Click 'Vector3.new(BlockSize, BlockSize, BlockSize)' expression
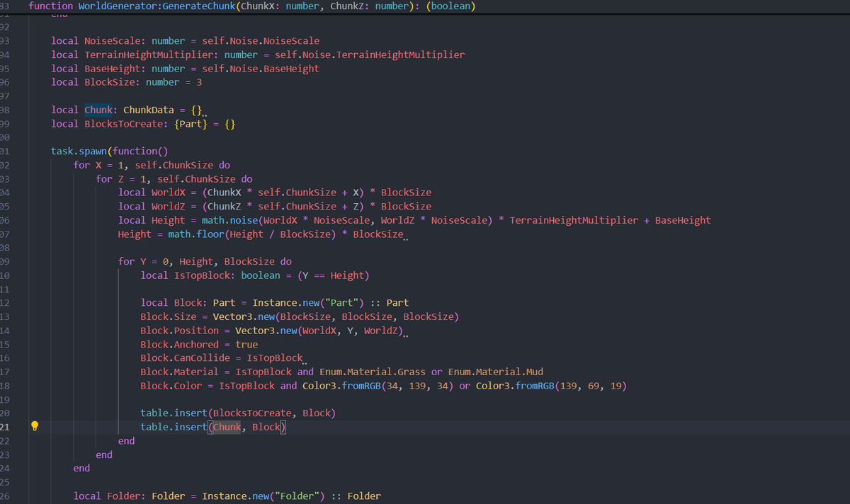 coord(336,316)
